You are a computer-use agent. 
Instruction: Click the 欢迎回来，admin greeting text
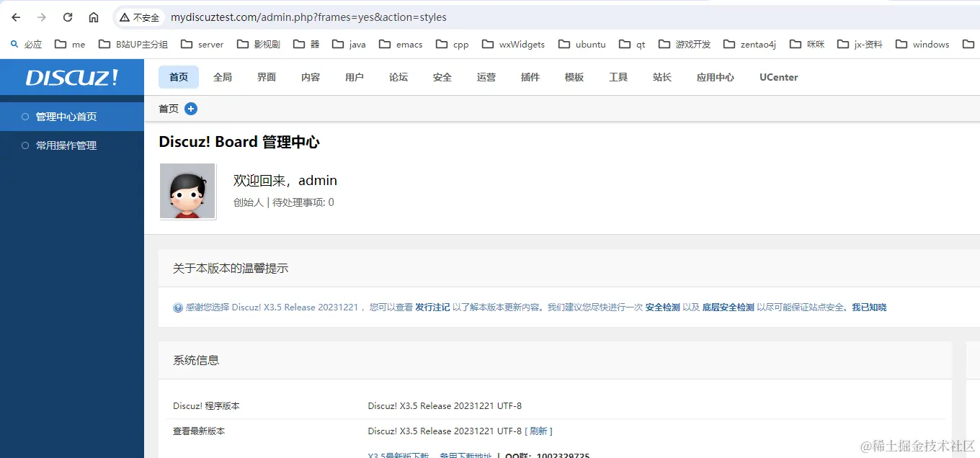285,181
